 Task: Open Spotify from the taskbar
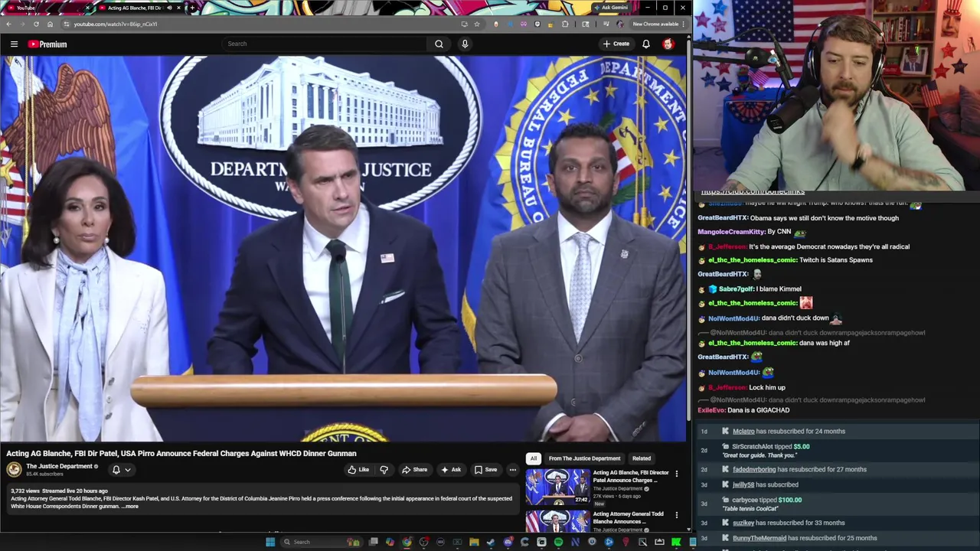558,542
